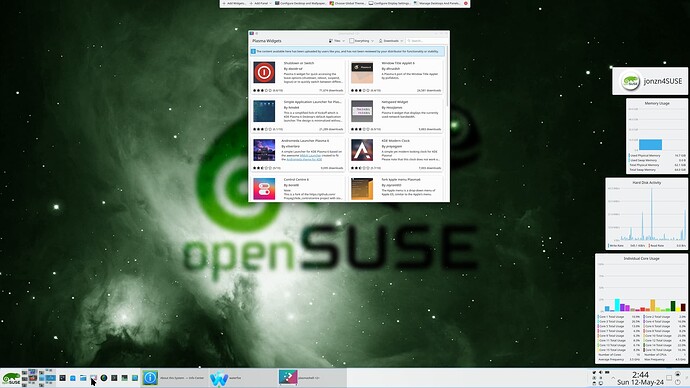This screenshot has width=690, height=388.
Task: Click the info icon in the blue notice banner
Action: click(x=253, y=51)
